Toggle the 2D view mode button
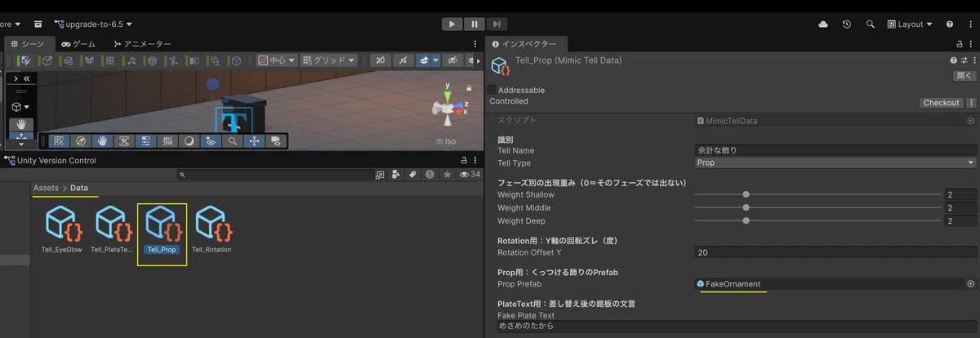Screen dimensions: 980x338 click(380, 60)
